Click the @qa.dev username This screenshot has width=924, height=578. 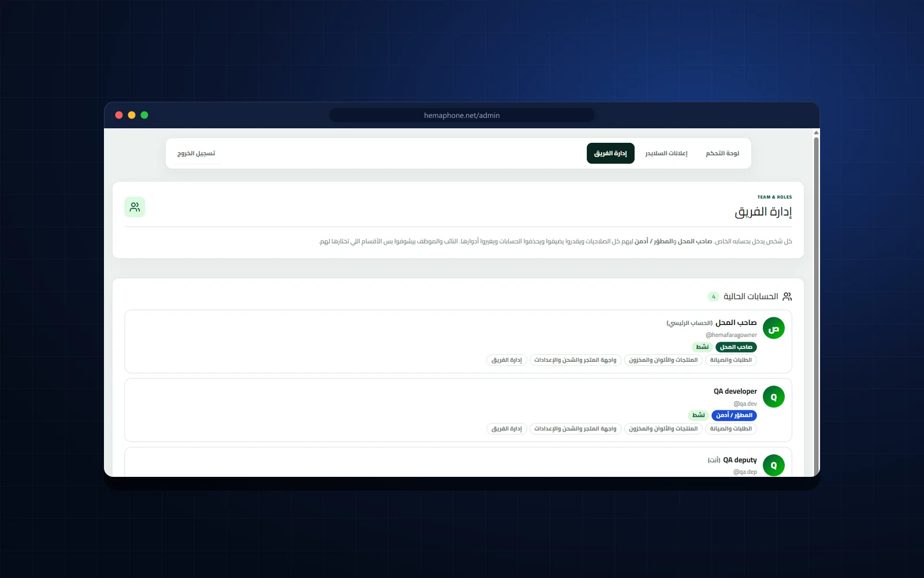click(745, 403)
